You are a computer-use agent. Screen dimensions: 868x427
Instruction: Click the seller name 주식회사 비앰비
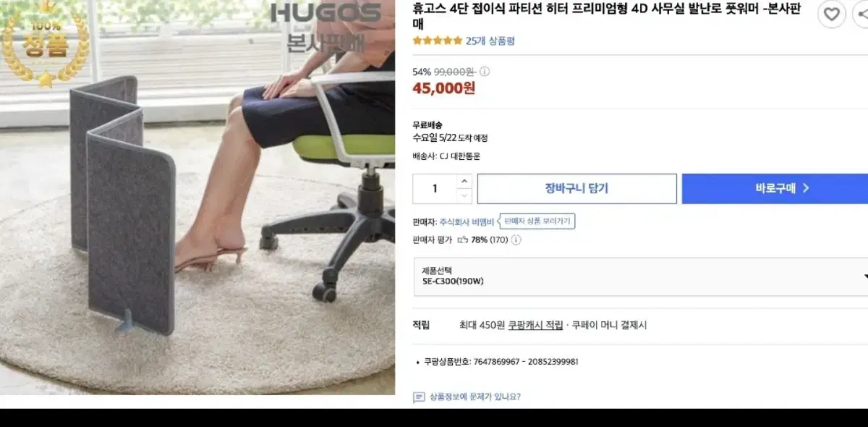(467, 222)
